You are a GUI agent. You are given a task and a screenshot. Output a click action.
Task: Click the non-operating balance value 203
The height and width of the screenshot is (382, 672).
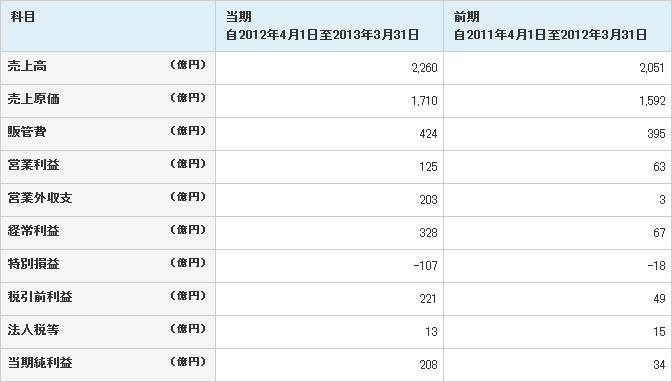[429, 200]
